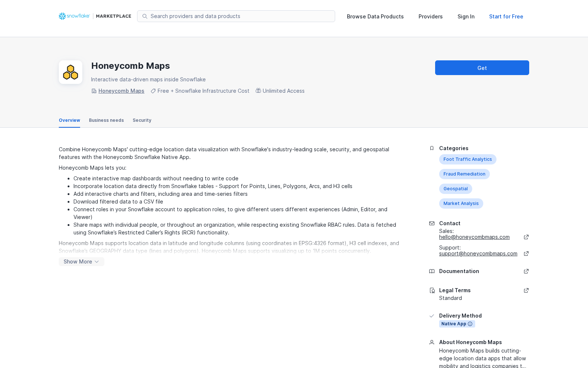The height and width of the screenshot is (368, 588).
Task: Click the Delivery Method checkmark icon
Action: (x=432, y=316)
